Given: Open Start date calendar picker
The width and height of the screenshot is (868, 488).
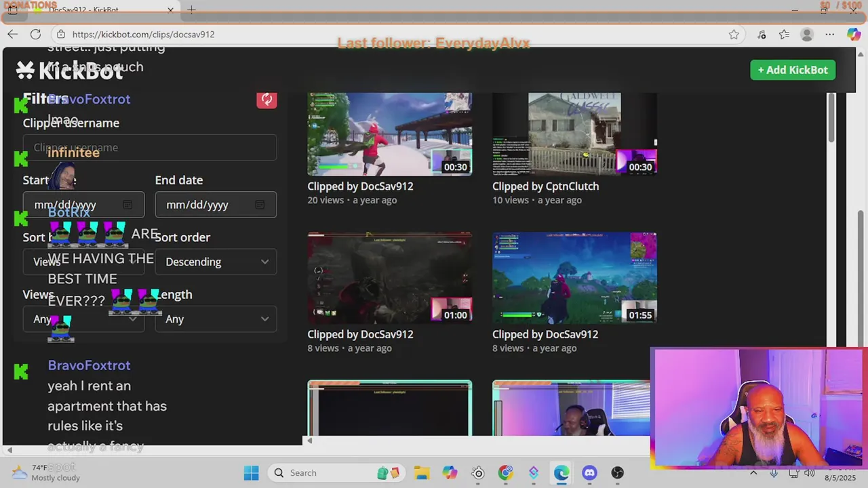Looking at the screenshot, I should [127, 205].
